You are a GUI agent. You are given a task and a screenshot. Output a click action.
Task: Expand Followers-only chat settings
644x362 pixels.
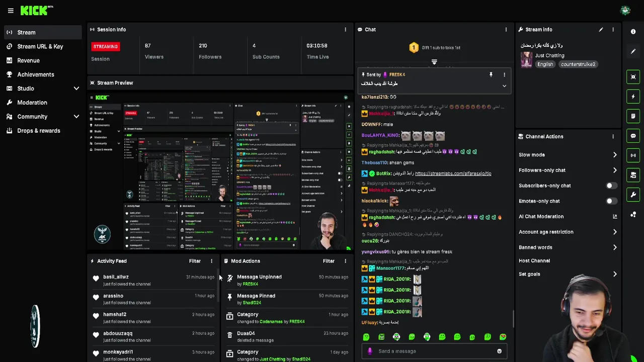615,170
